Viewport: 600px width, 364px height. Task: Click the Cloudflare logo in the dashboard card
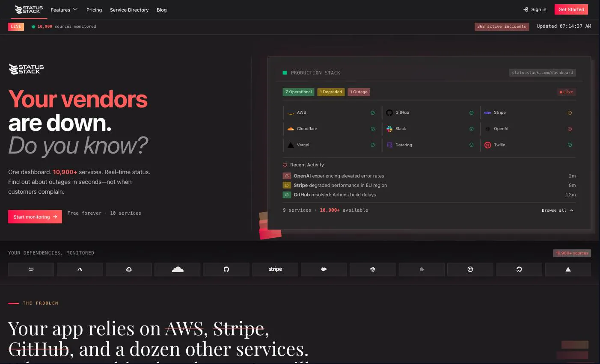[x=291, y=129]
